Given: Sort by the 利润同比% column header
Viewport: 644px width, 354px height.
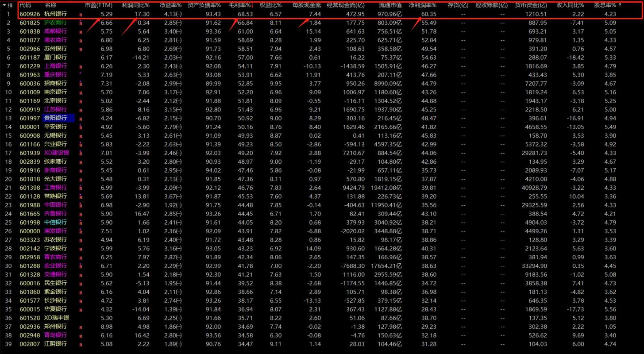Looking at the screenshot, I should 135,5.
